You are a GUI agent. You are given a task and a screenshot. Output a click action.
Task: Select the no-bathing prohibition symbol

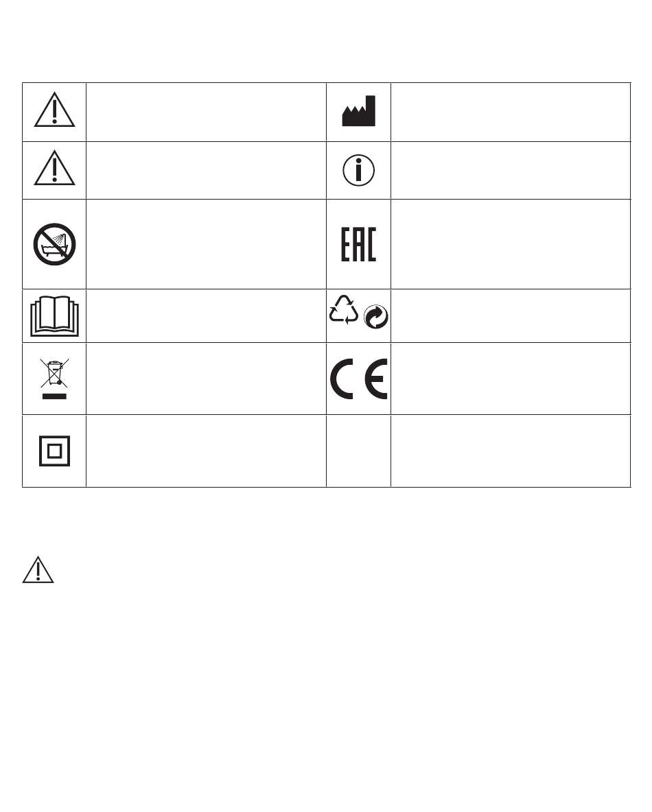54,244
